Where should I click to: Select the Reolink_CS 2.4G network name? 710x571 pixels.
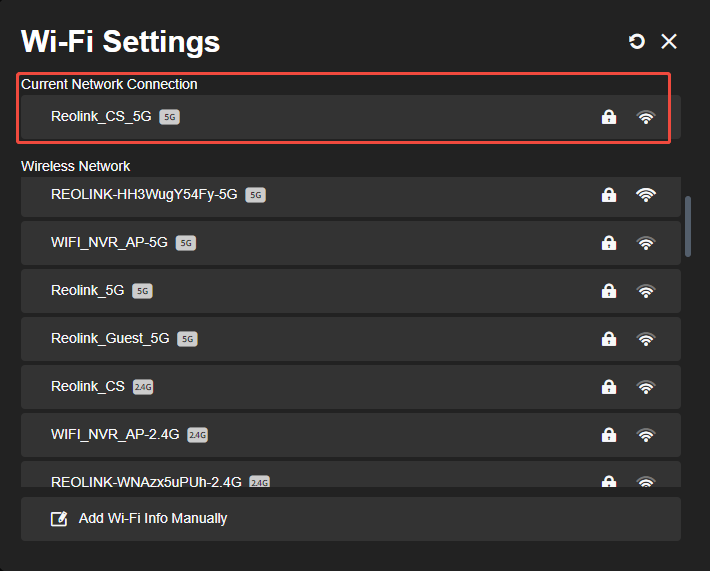[x=88, y=386]
